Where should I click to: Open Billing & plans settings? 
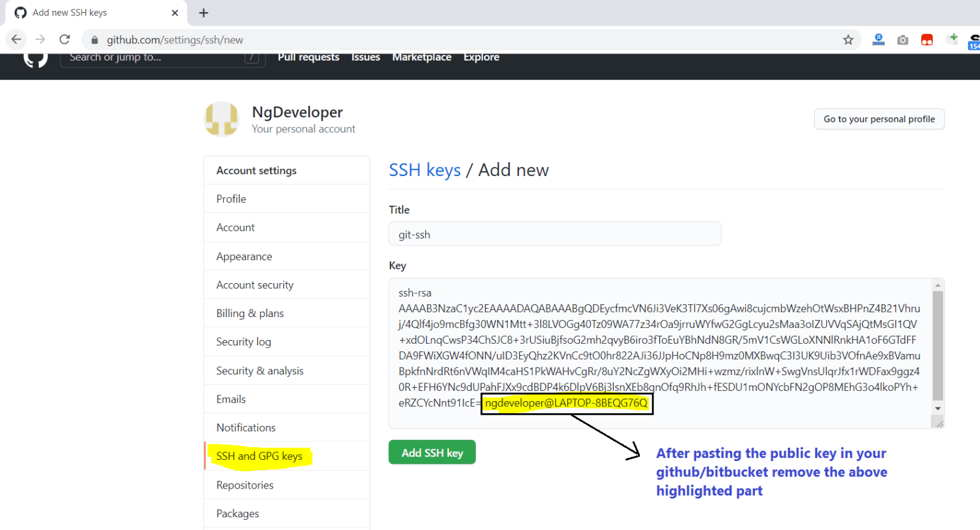[286, 313]
